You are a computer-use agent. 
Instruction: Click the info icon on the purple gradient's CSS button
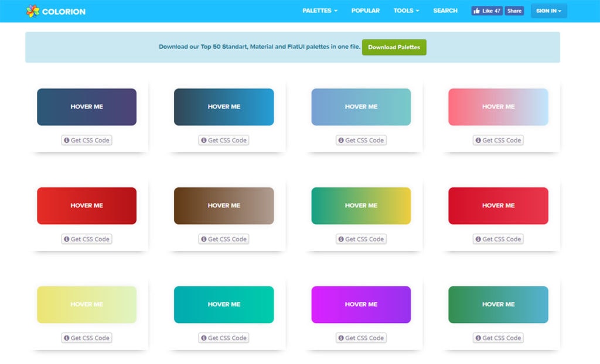tap(341, 338)
